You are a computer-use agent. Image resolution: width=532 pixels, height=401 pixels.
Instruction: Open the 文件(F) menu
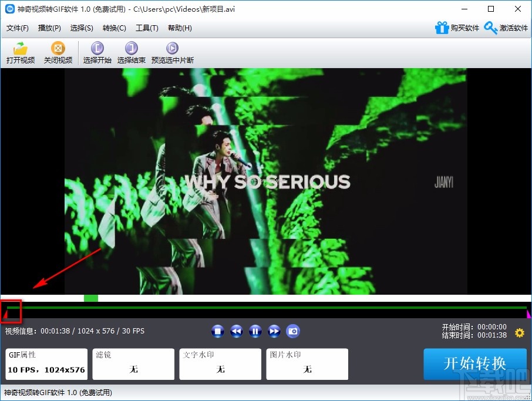tap(17, 28)
